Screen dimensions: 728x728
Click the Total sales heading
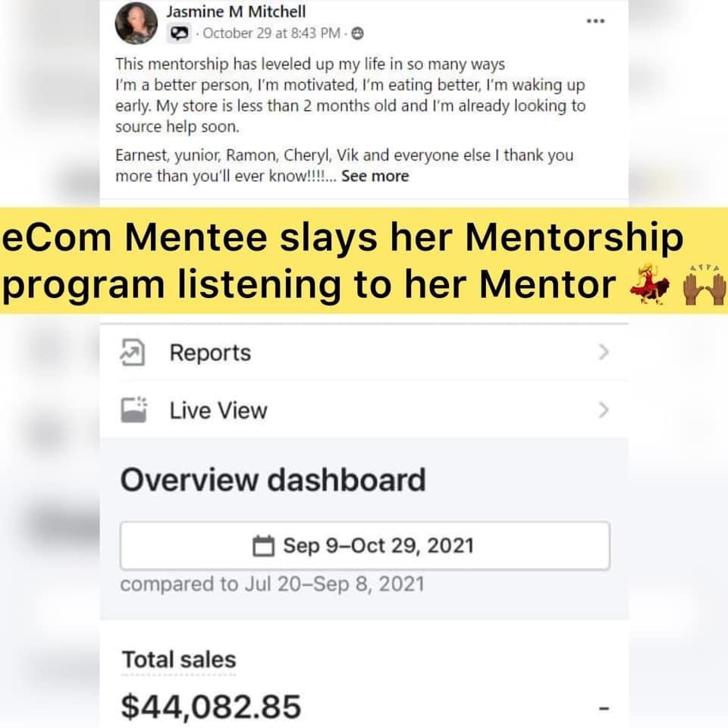(179, 660)
